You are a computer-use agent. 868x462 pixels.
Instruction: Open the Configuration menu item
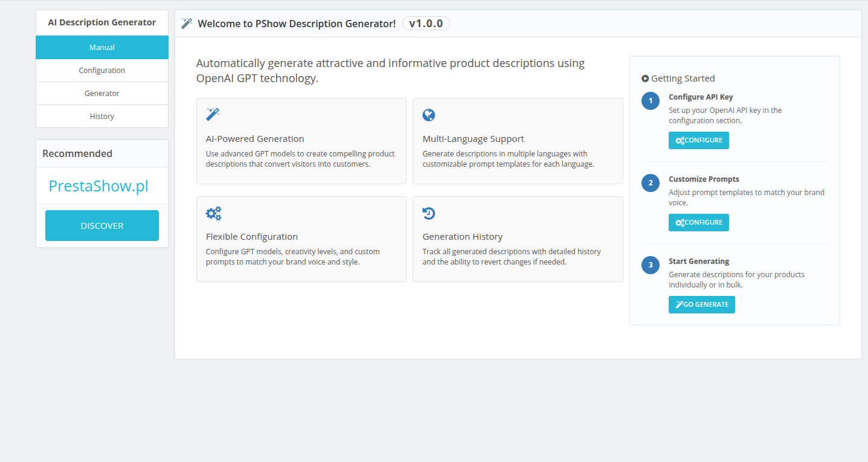click(102, 70)
